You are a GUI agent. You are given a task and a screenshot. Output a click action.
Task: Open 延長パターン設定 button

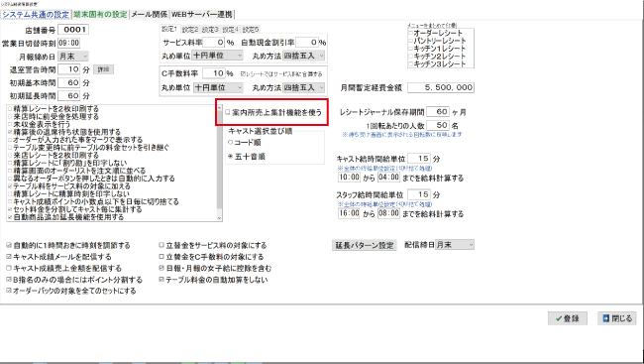pos(365,245)
